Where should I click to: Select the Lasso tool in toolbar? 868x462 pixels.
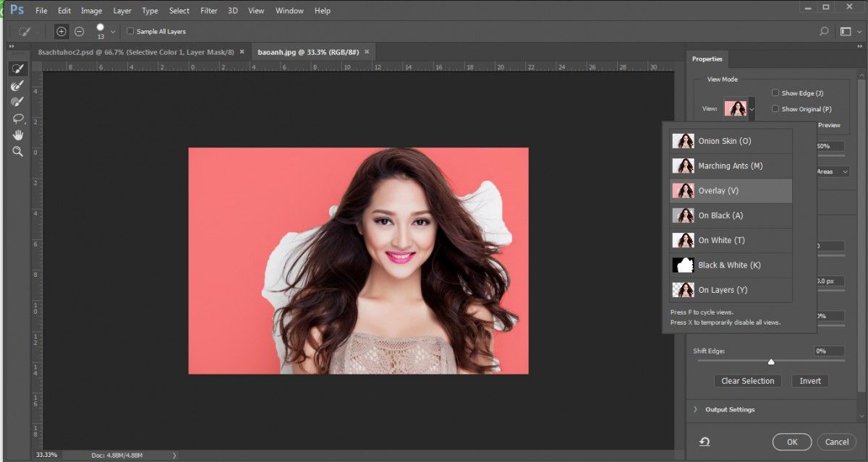tap(17, 119)
